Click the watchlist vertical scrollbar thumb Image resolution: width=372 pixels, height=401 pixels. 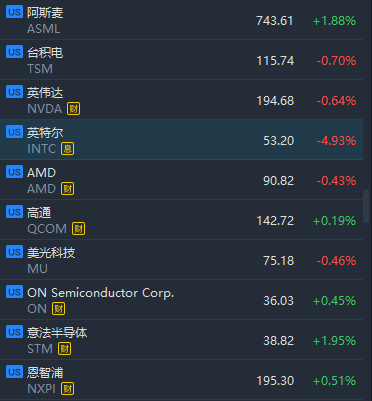(x=366, y=203)
